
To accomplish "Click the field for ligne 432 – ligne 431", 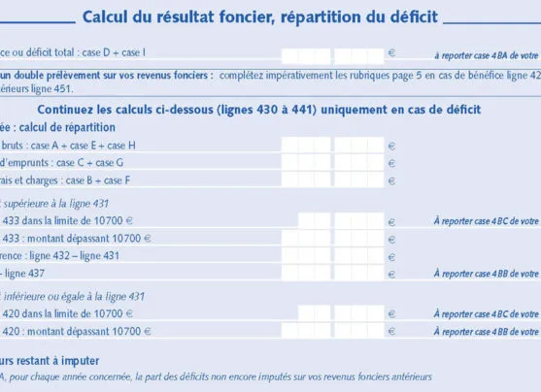I will 332,255.
